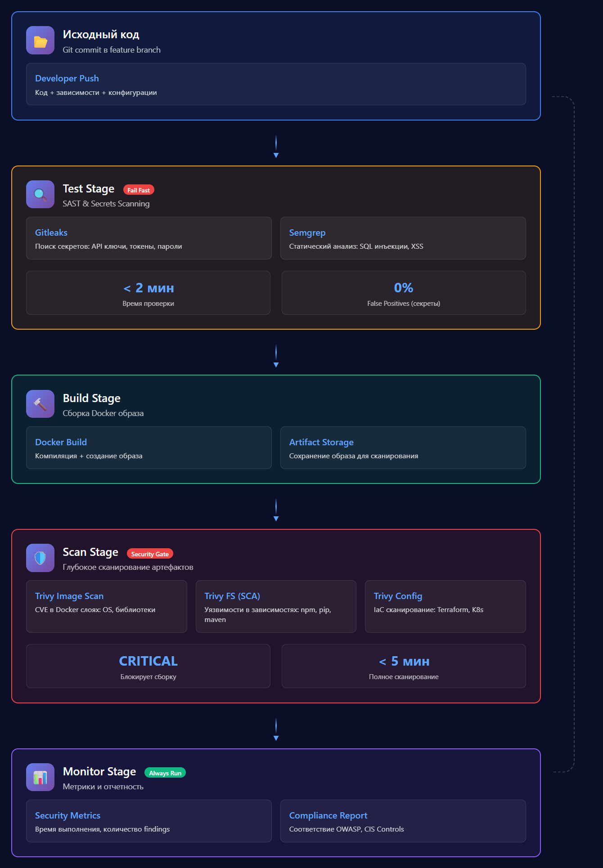Click 'Глубокое сканирование артефактов' subtitle
The height and width of the screenshot is (868, 603).
pos(128,567)
